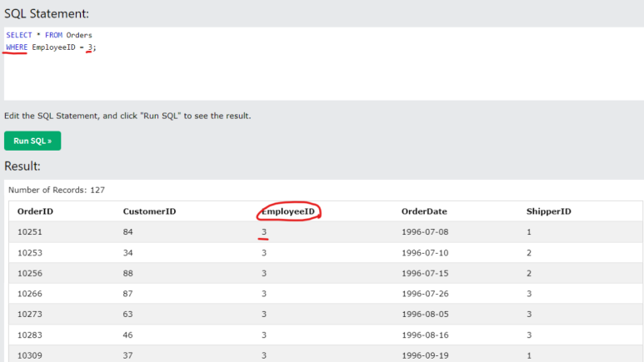Click customer ID value 34
644x362 pixels.
pyautogui.click(x=127, y=253)
